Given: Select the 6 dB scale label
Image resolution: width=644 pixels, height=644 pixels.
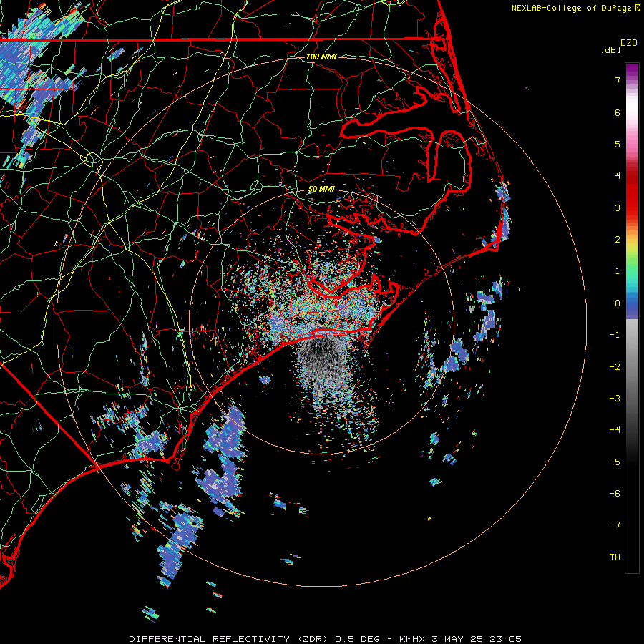Looking at the screenshot, I should (618, 112).
